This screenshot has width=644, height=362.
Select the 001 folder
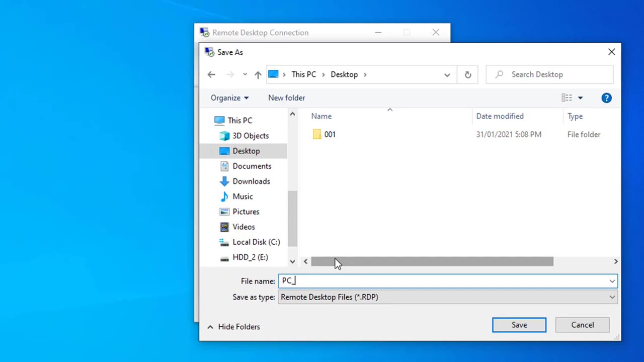pyautogui.click(x=330, y=134)
